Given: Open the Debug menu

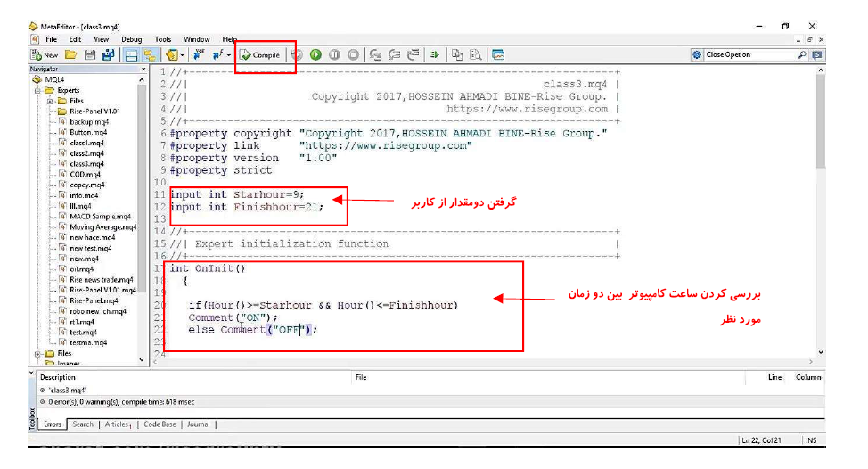Looking at the screenshot, I should point(132,39).
